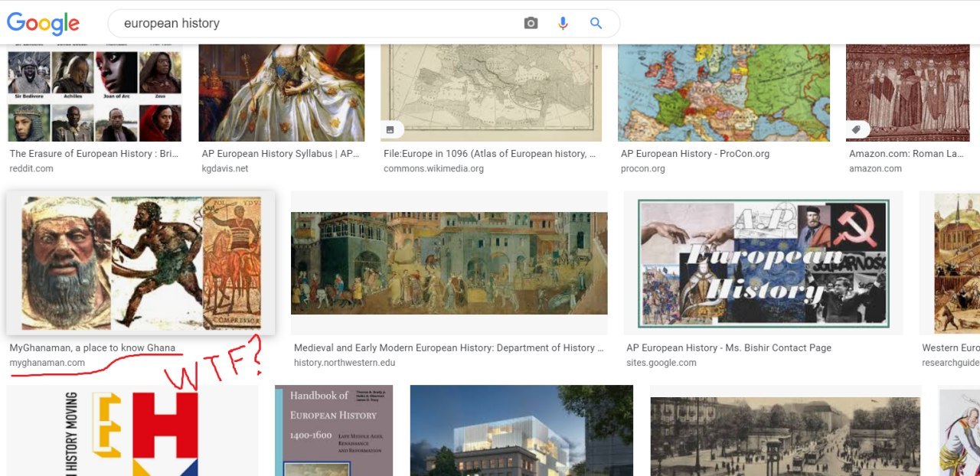
Task: Click 'AP European History - ProCon.org' title
Action: point(695,154)
